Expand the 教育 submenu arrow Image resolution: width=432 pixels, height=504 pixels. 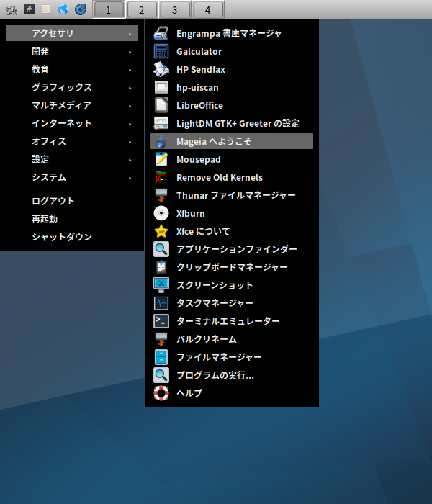click(130, 70)
